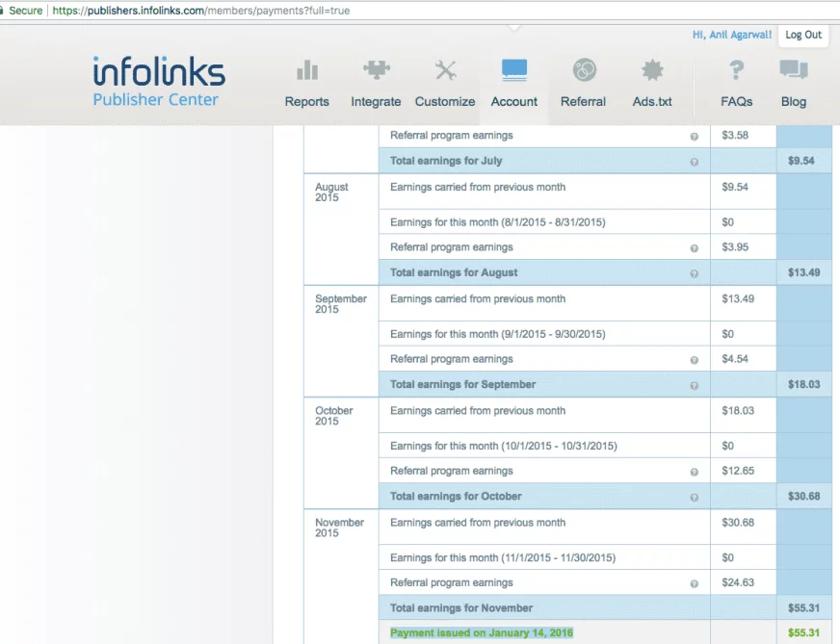Select the September 2015 month cell

(x=341, y=341)
